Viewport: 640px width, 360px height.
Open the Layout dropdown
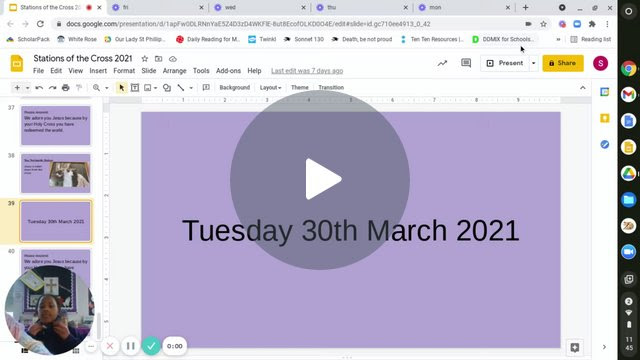(270, 87)
